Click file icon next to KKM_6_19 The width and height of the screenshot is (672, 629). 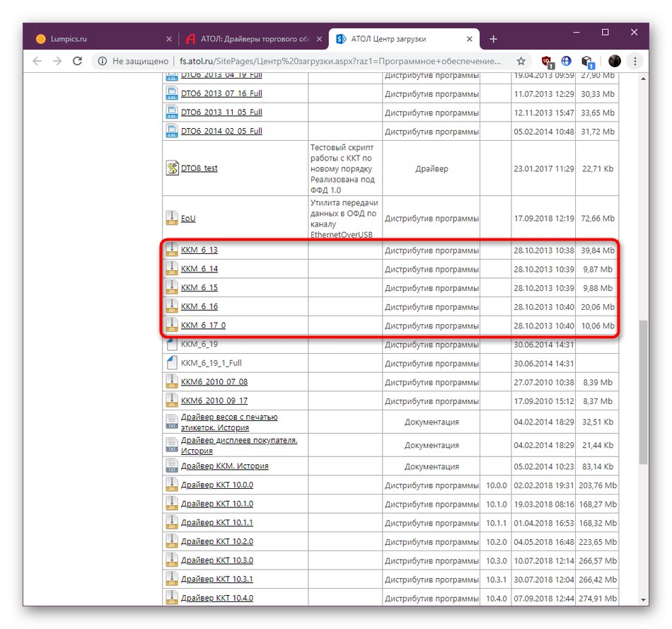pyautogui.click(x=172, y=344)
